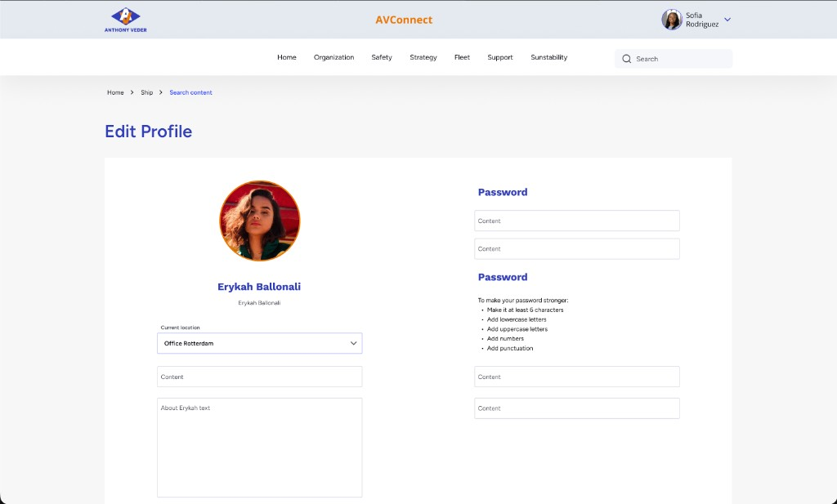
Task: Click Erykah Ballonali's profile photo
Action: click(260, 221)
